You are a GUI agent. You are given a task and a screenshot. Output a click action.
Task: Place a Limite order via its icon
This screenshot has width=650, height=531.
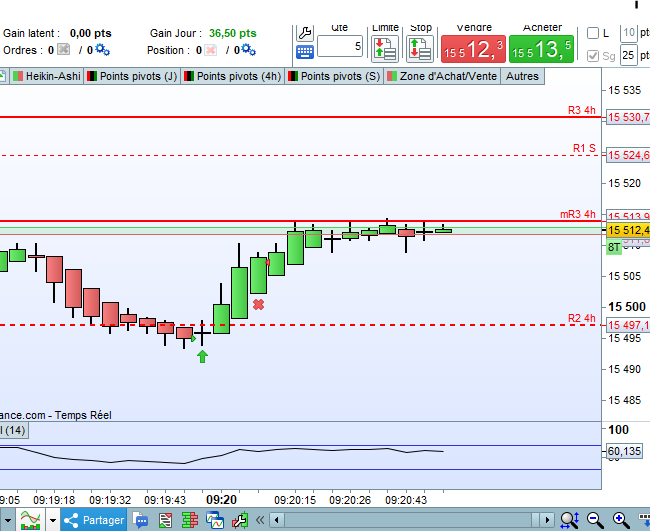click(385, 48)
